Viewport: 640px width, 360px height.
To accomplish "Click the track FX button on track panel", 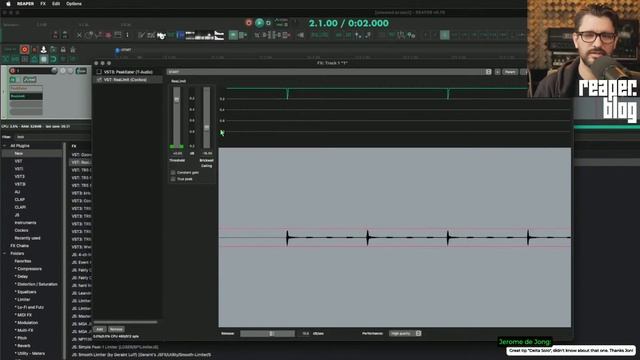I will [13, 80].
